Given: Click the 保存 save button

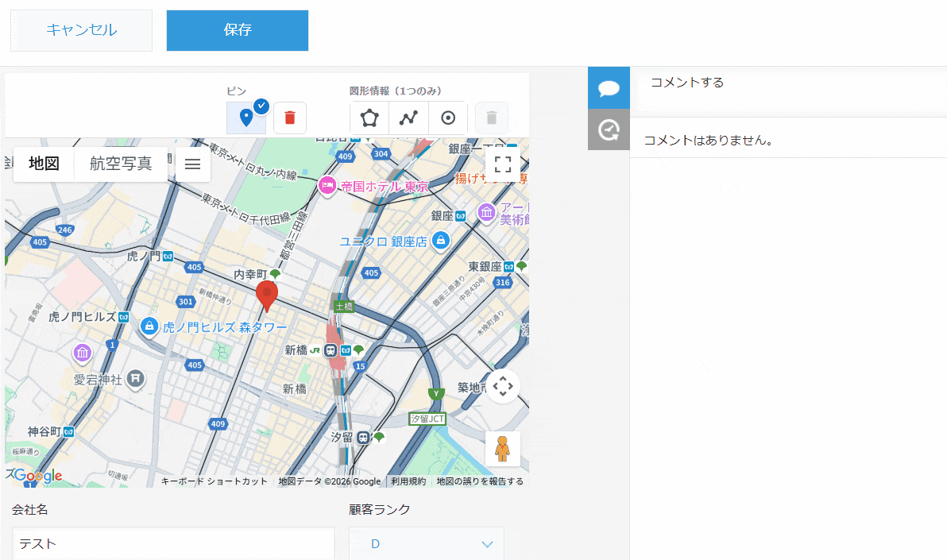Looking at the screenshot, I should point(237,30).
